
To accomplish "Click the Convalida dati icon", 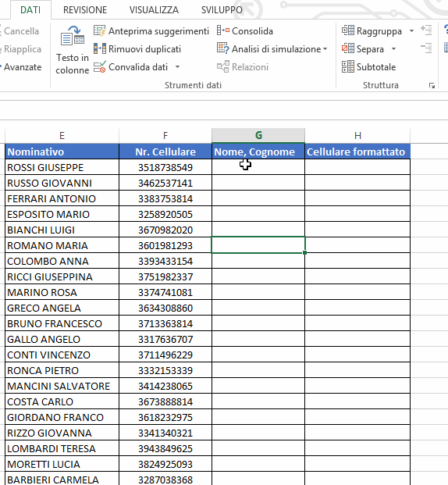I will click(x=100, y=67).
